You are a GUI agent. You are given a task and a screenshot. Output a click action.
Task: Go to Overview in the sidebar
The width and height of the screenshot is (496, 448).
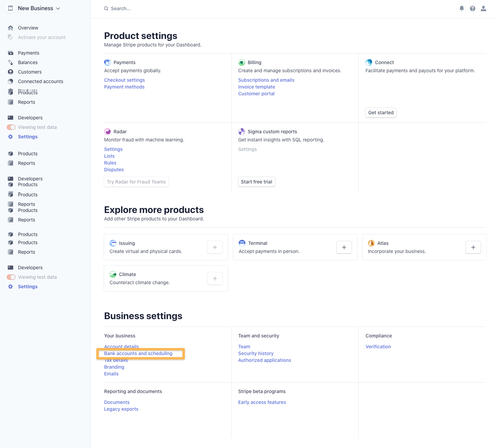pyautogui.click(x=28, y=28)
